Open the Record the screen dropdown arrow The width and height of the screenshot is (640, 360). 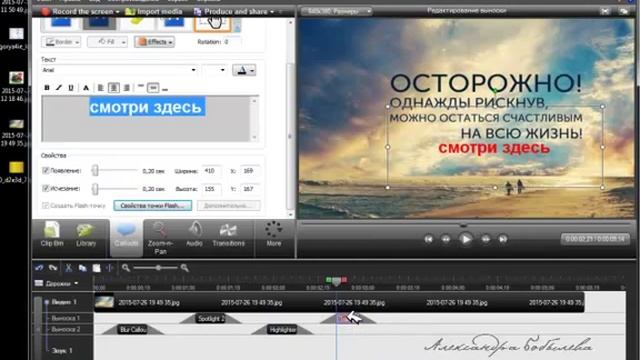pos(118,12)
